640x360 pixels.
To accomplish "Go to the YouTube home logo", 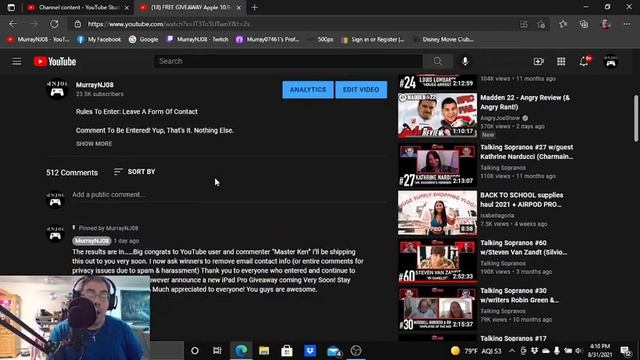I will 55,62.
